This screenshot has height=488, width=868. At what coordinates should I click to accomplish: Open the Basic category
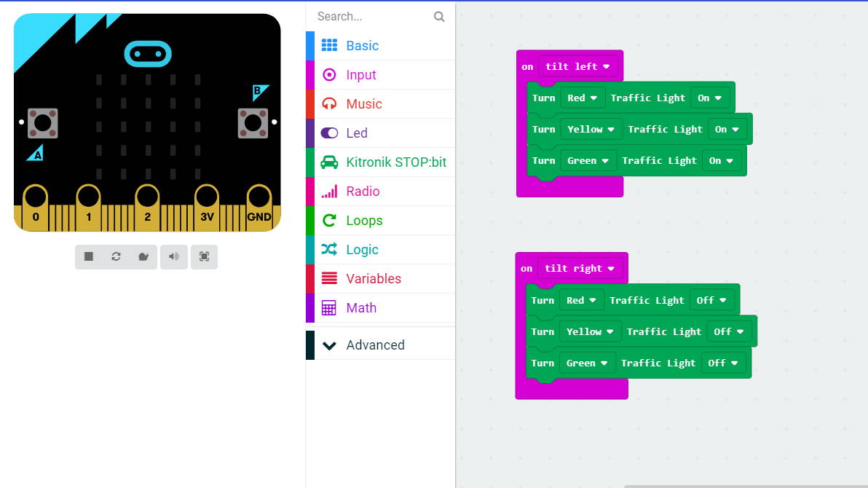click(x=380, y=45)
